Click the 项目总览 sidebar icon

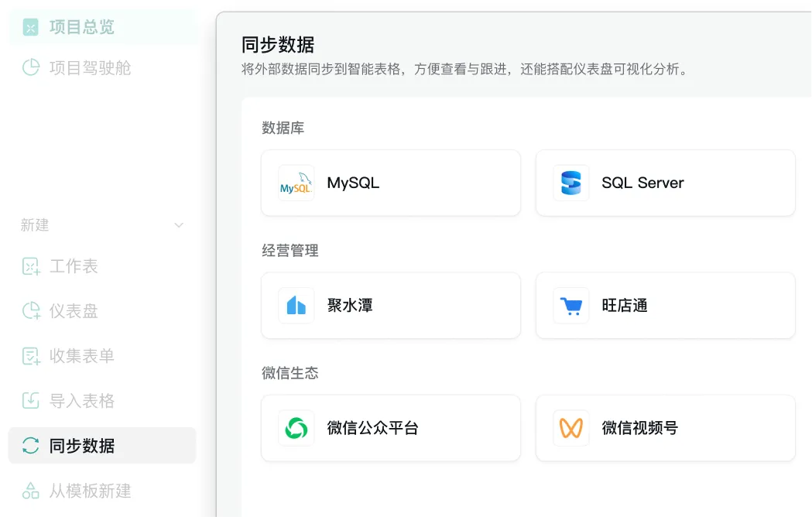click(x=30, y=28)
